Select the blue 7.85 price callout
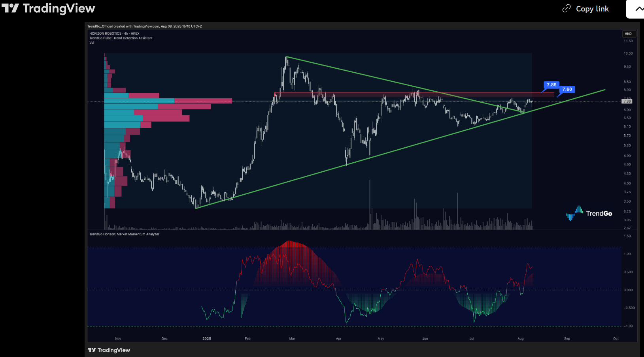This screenshot has height=357, width=644. [551, 85]
